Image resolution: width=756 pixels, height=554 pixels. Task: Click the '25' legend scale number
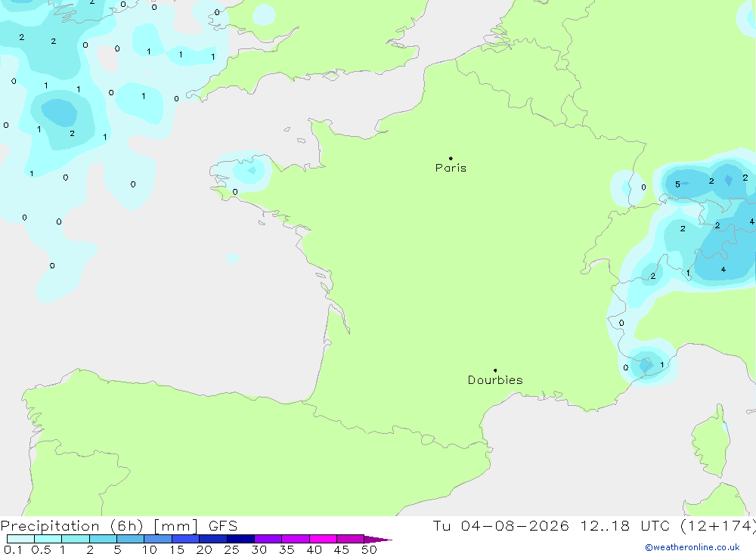pos(231,549)
